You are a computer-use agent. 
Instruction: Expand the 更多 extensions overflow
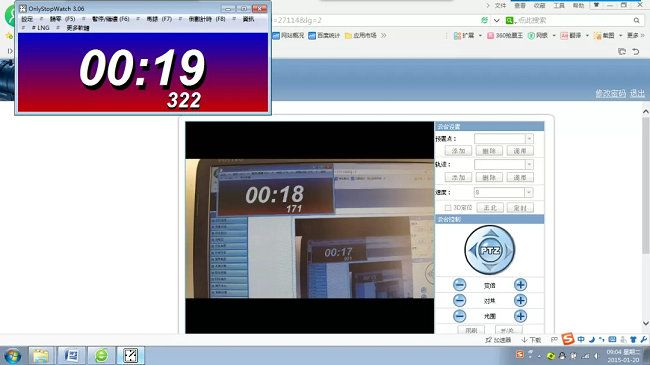pyautogui.click(x=635, y=36)
